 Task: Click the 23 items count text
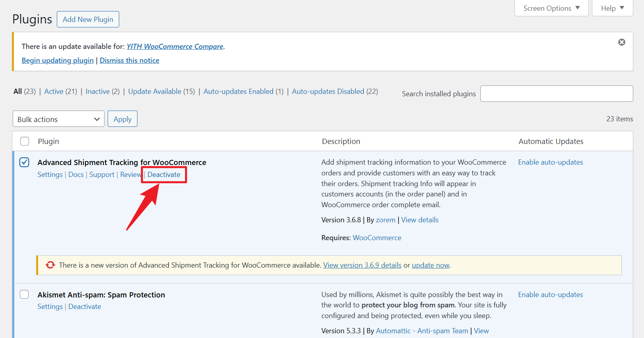[620, 119]
